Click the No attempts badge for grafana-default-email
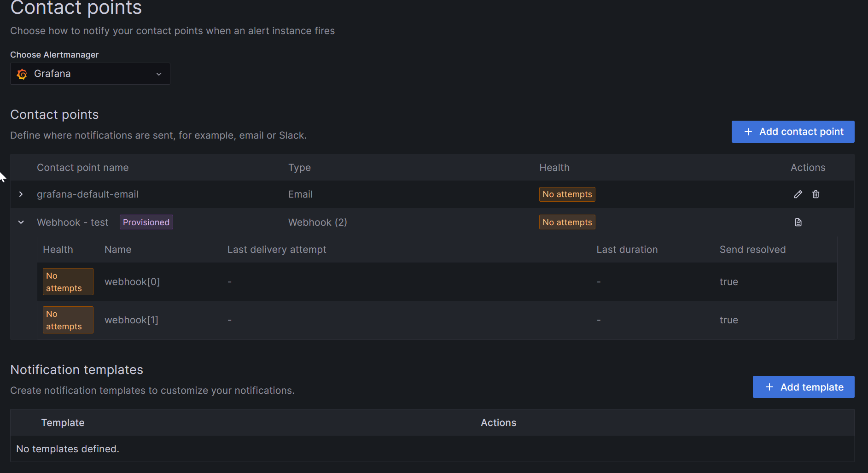The width and height of the screenshot is (868, 473). [x=567, y=194]
